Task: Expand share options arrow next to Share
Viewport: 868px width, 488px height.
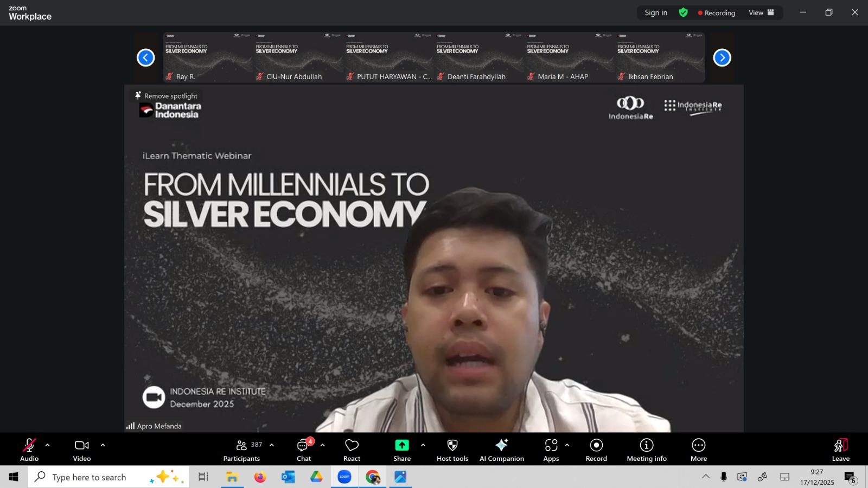Action: pos(423,445)
